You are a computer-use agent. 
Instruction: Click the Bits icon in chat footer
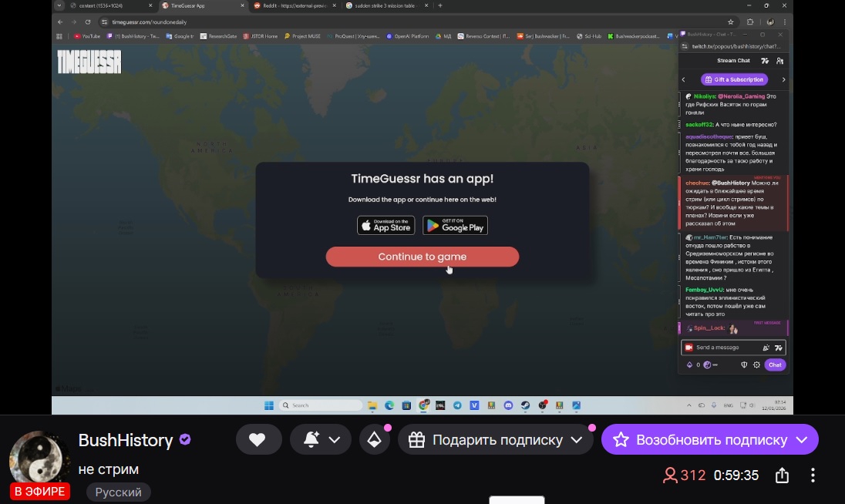689,365
